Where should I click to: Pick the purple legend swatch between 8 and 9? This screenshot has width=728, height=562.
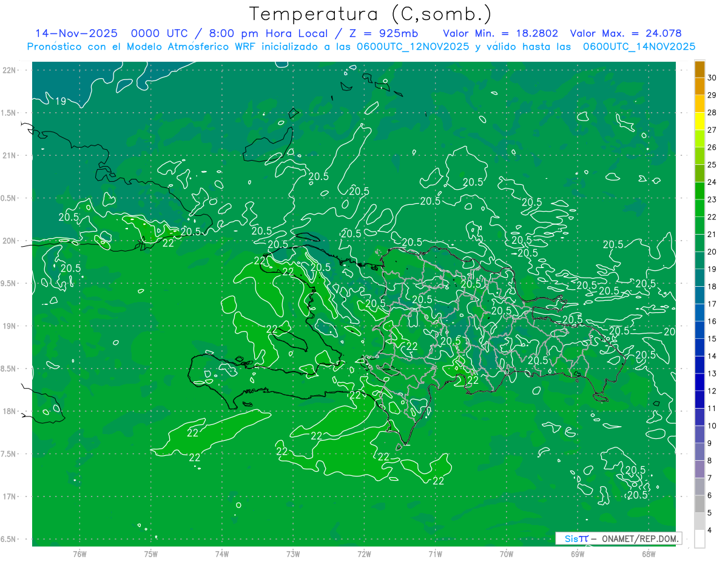pos(699,452)
